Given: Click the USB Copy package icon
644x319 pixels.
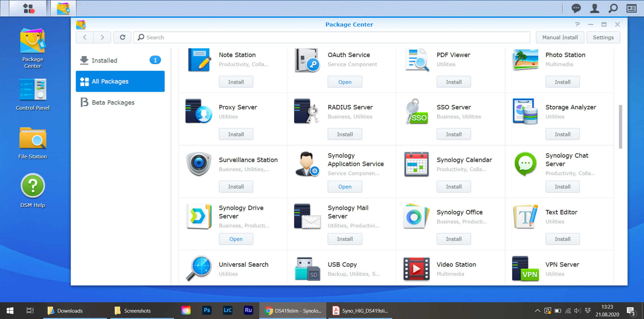Looking at the screenshot, I should (307, 269).
